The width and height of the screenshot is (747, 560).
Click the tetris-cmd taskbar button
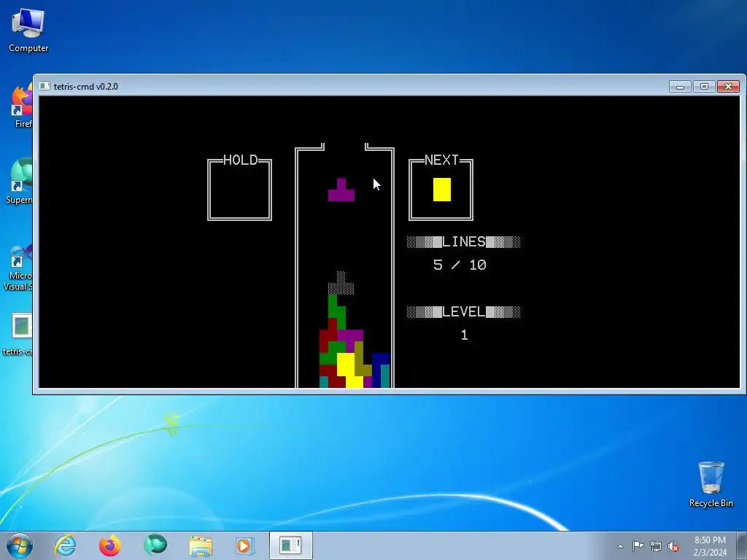pos(290,545)
